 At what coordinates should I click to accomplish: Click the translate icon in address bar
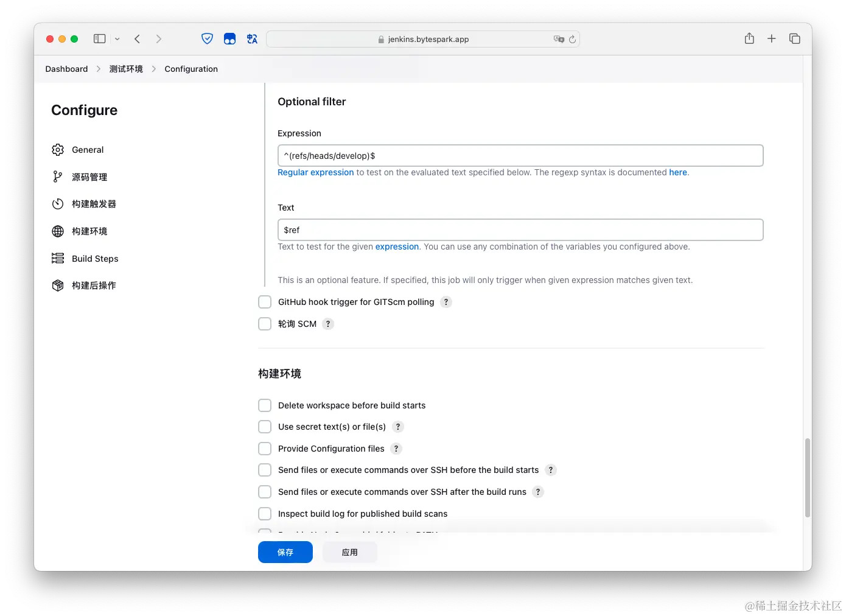559,39
